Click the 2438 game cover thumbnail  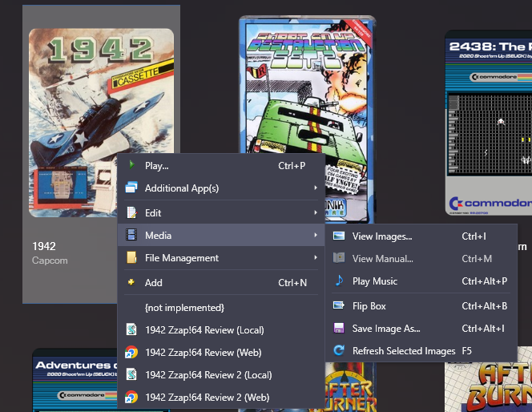(x=489, y=122)
